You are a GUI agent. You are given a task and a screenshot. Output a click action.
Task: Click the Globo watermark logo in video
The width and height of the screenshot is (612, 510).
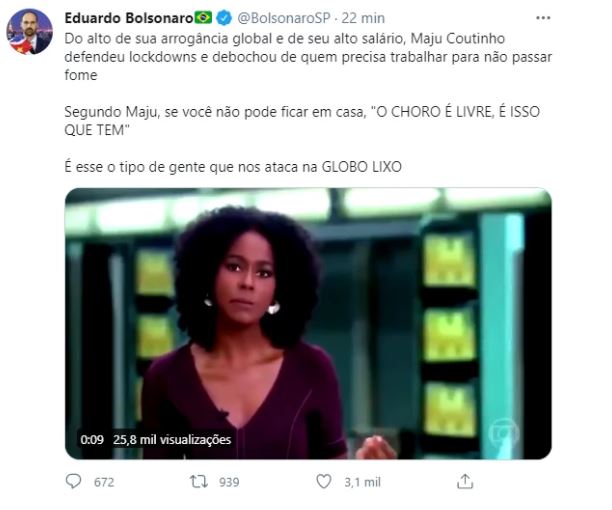504,433
